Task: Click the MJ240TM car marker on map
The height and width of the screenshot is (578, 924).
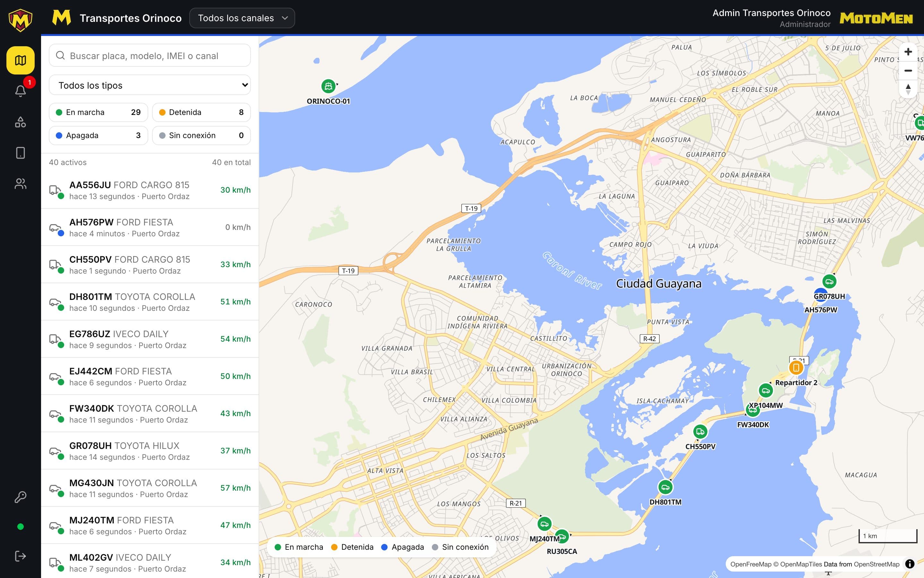Action: pos(544,524)
